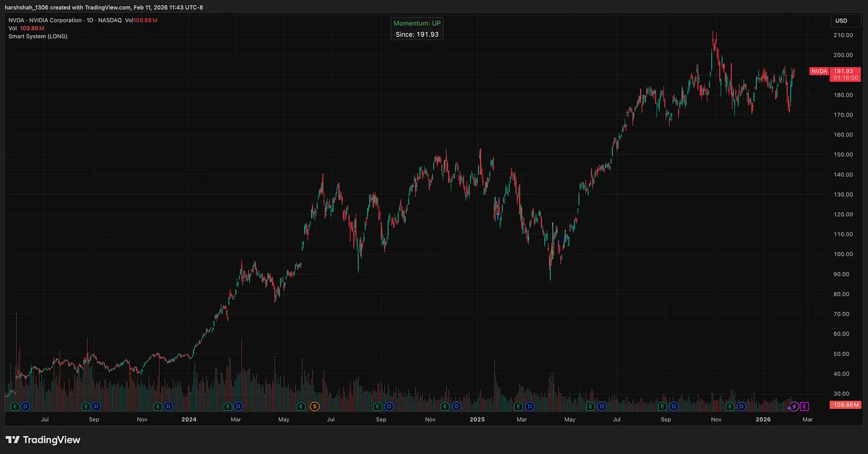Click earnings E marker beside Mar 2024
Image resolution: width=868 pixels, height=454 pixels.
[x=228, y=406]
